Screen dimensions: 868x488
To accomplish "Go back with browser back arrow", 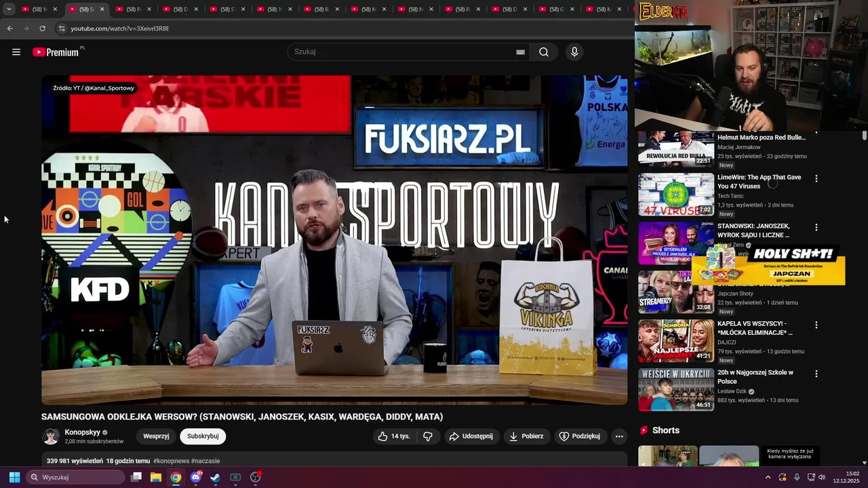I will 9,28.
